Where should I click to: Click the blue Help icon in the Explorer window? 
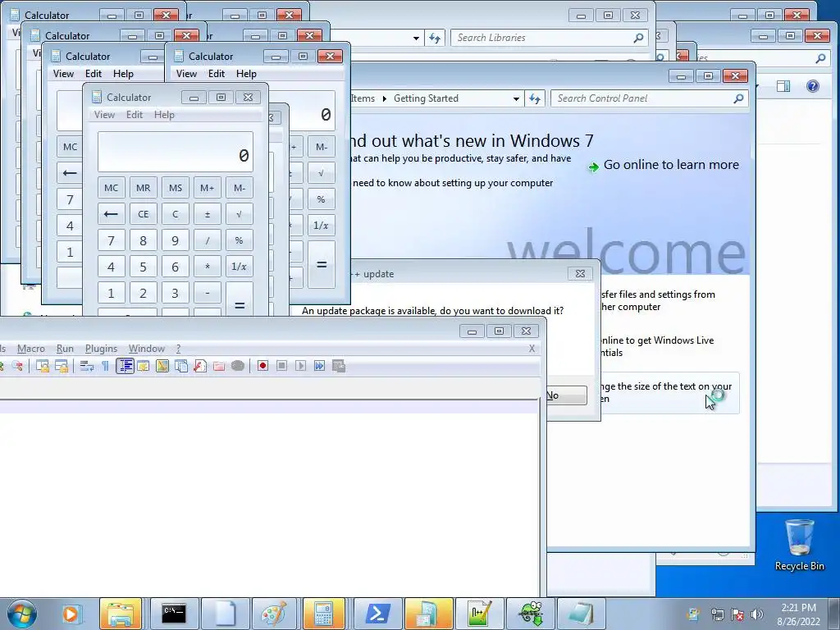coord(813,85)
